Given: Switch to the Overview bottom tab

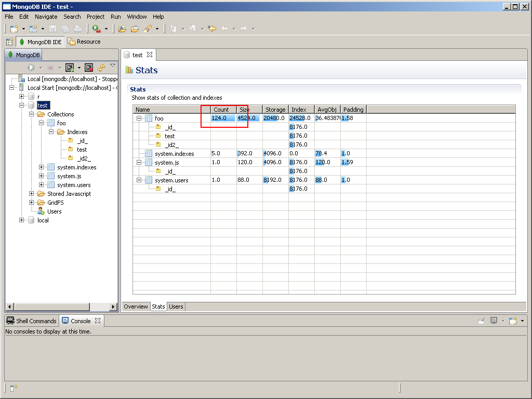Looking at the screenshot, I should pyautogui.click(x=136, y=307).
